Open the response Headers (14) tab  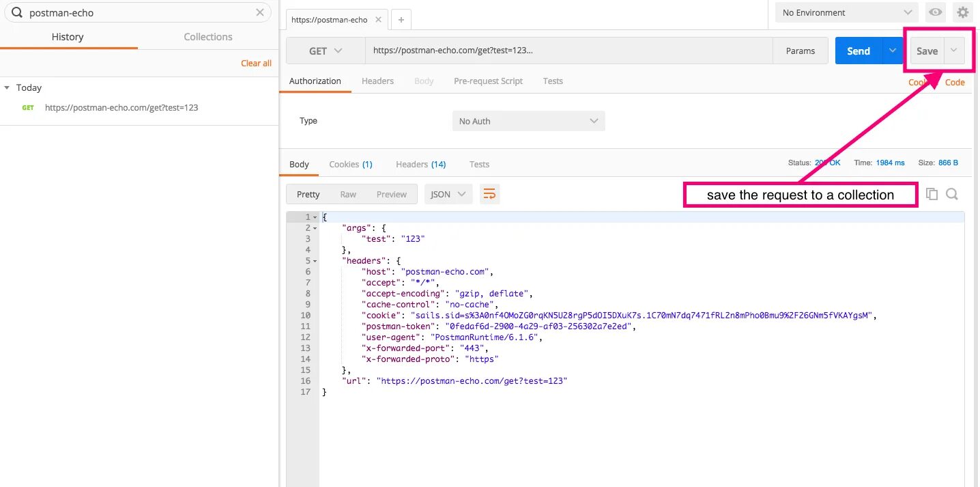pyautogui.click(x=421, y=164)
